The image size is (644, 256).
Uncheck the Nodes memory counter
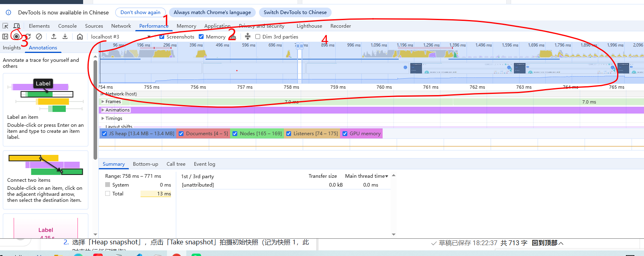235,134
